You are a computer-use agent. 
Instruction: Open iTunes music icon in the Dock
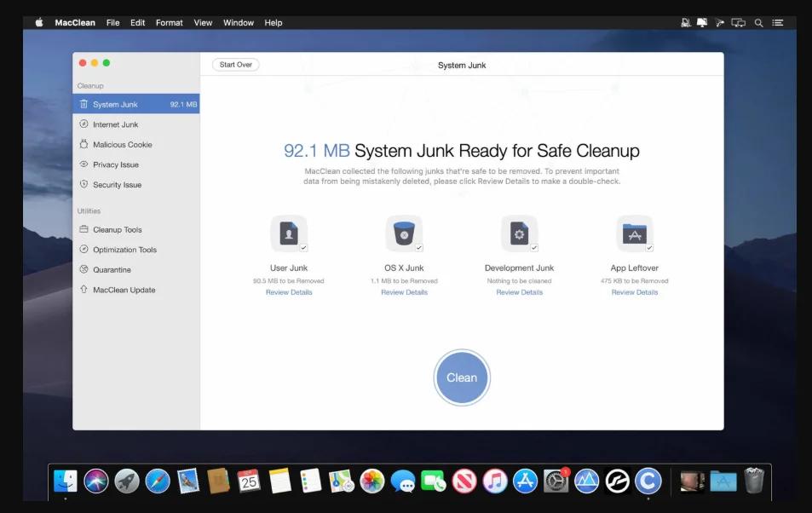point(495,481)
